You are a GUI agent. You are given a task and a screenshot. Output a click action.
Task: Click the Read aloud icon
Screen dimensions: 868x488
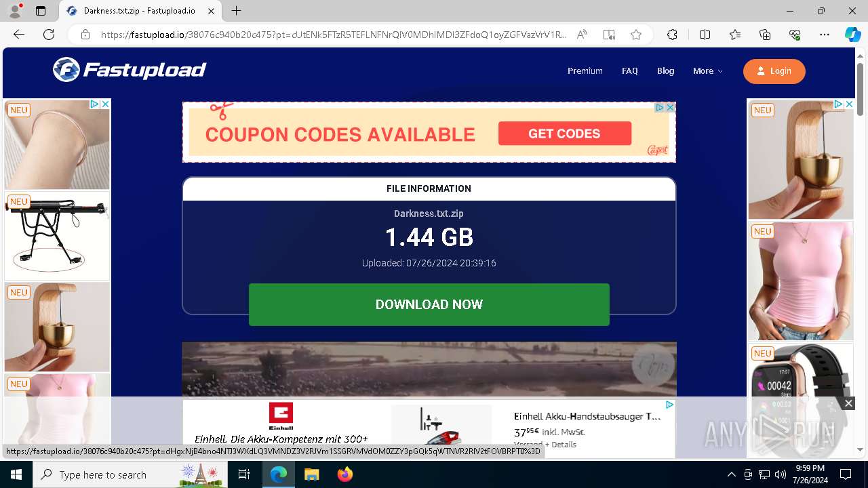582,35
